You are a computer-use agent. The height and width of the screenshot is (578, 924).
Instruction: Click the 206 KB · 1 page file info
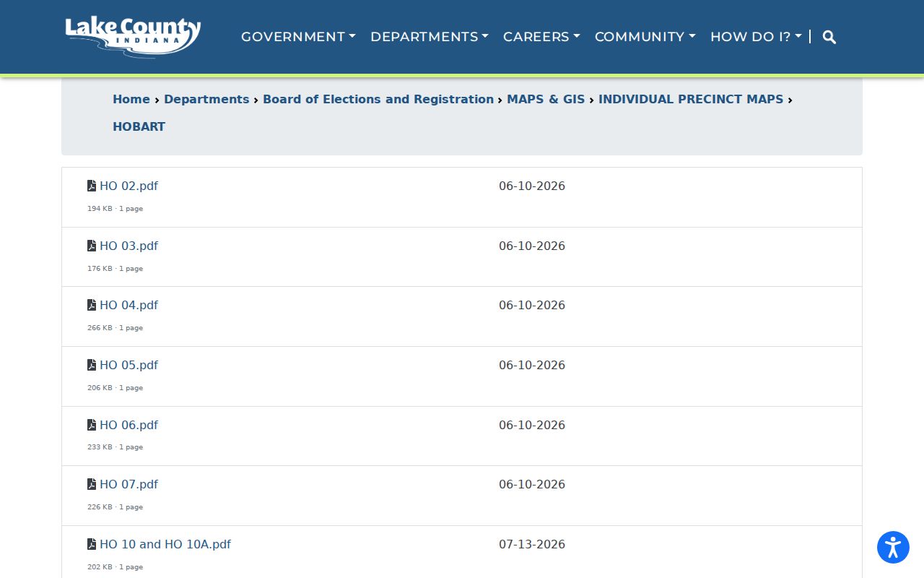coord(115,388)
